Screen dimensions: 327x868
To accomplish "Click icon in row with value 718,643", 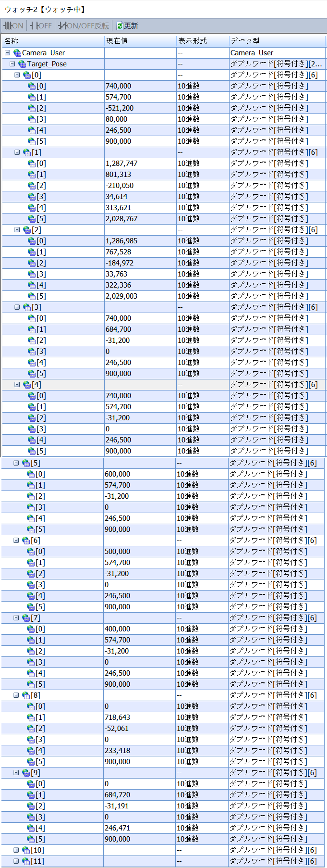I will click(31, 717).
